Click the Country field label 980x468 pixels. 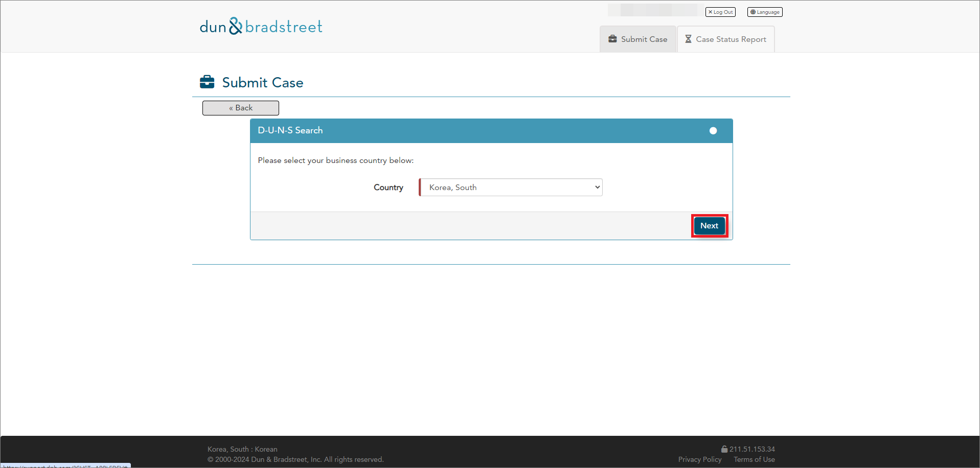pyautogui.click(x=389, y=188)
